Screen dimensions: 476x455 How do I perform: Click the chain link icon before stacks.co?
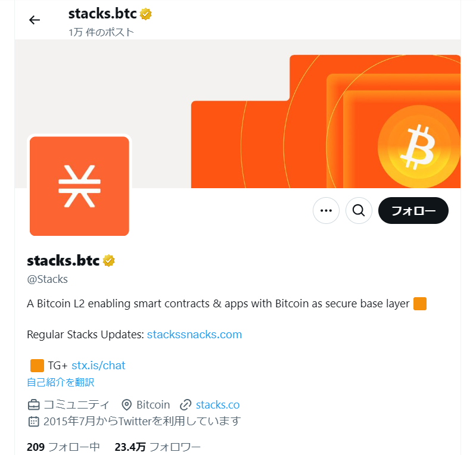pyautogui.click(x=185, y=405)
